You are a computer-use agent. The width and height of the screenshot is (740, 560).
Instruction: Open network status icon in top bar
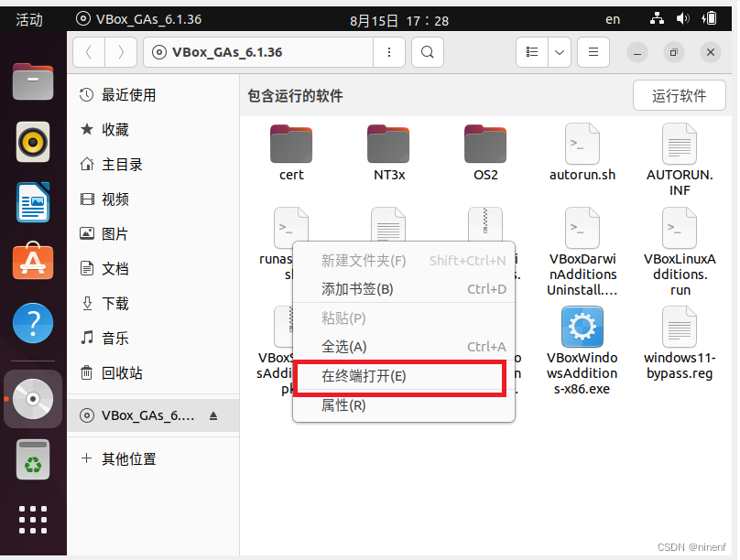click(657, 19)
